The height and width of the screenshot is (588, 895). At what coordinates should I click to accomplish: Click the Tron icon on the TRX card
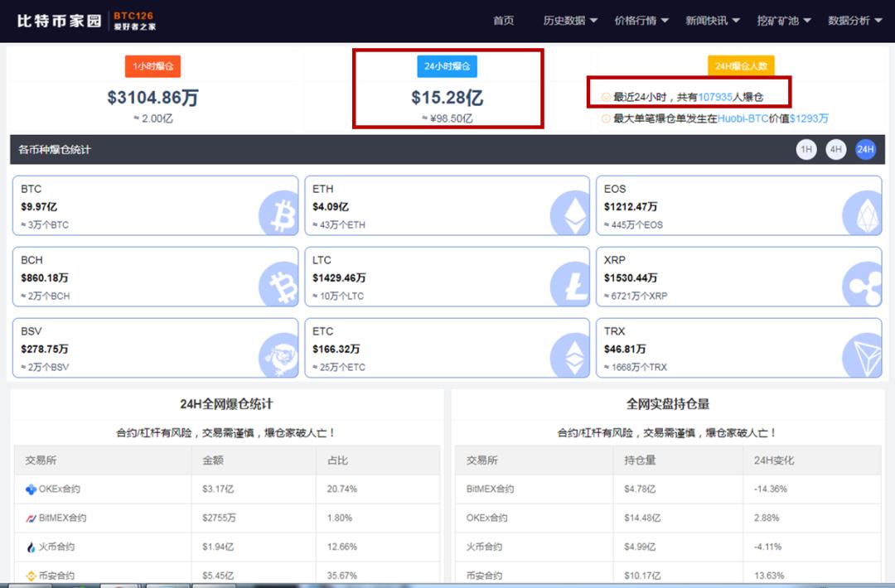864,353
